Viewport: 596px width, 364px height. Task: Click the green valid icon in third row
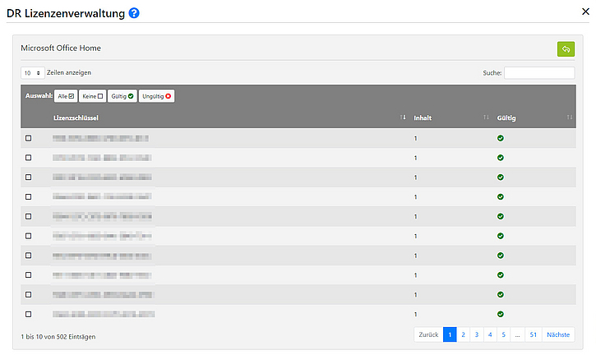pos(500,177)
